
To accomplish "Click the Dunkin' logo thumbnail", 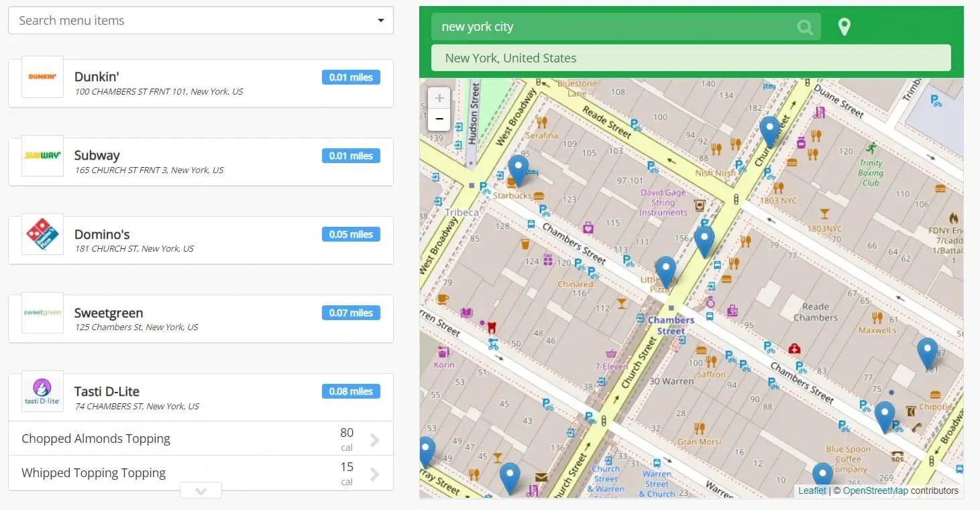I will click(42, 76).
